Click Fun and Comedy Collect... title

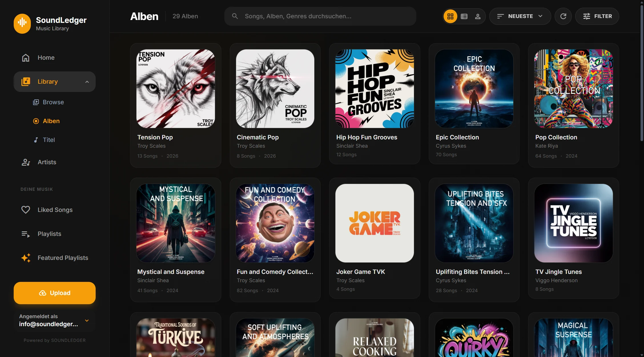tap(275, 272)
